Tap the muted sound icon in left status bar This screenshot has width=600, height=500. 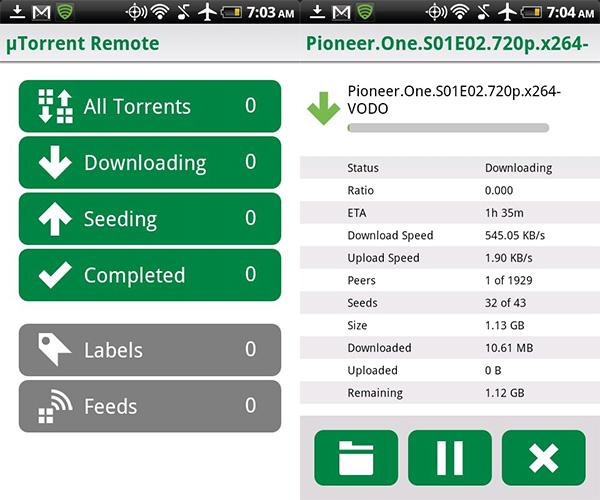pyautogui.click(x=184, y=12)
